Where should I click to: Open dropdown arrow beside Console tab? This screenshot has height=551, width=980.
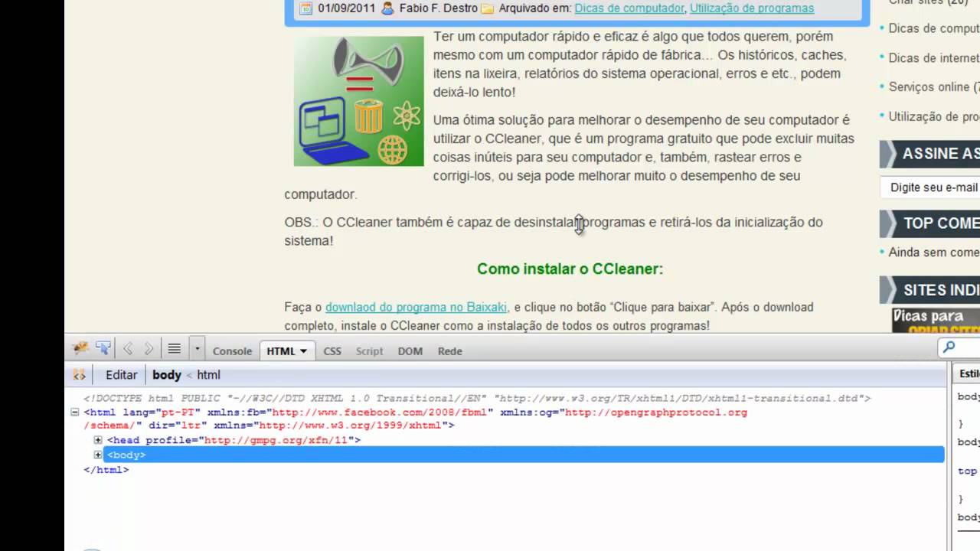point(197,349)
